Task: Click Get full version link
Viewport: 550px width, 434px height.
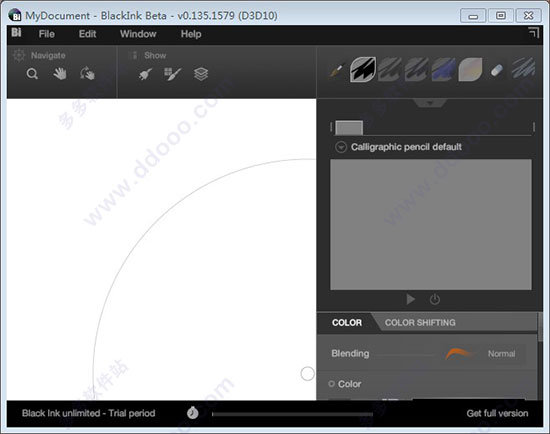Action: click(497, 413)
